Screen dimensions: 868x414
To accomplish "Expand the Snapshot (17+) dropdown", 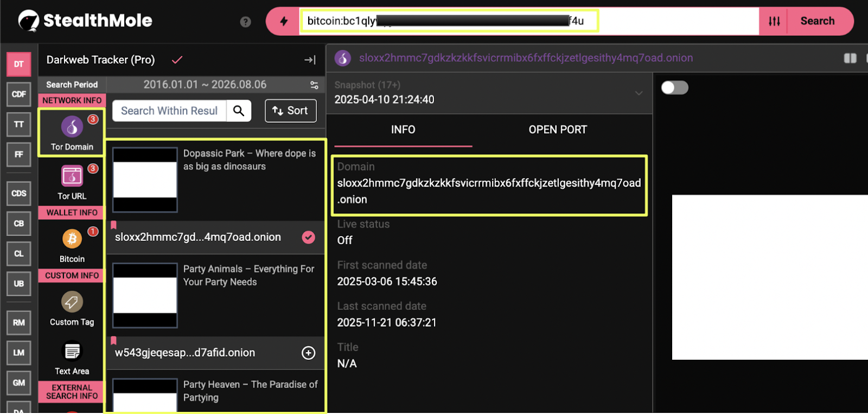I will (x=639, y=93).
